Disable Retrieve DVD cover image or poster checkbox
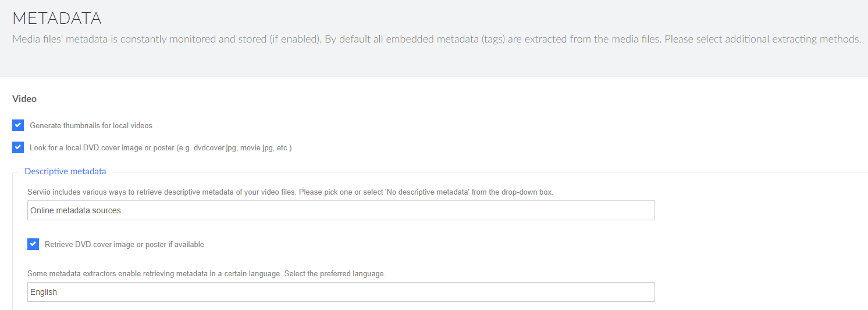This screenshot has height=310, width=868. click(x=33, y=244)
